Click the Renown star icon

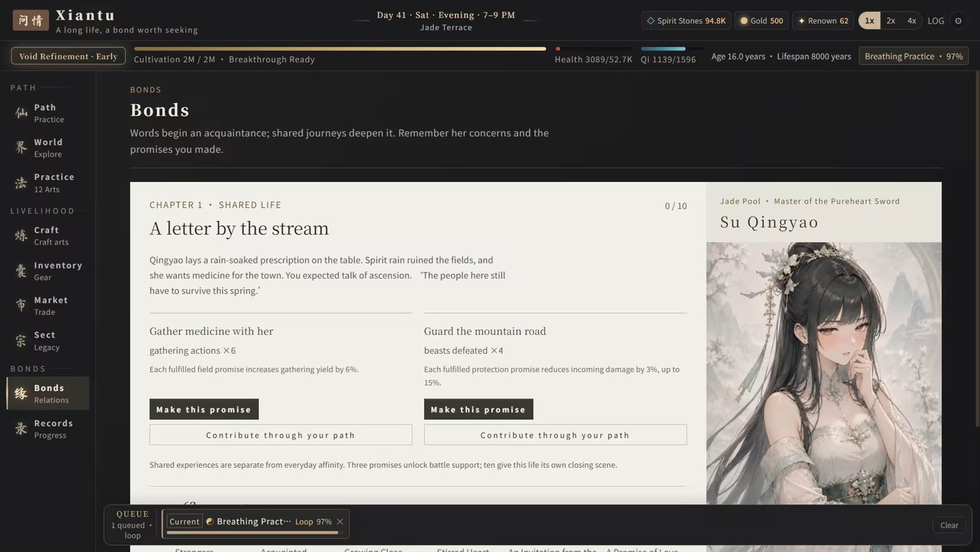click(x=802, y=21)
